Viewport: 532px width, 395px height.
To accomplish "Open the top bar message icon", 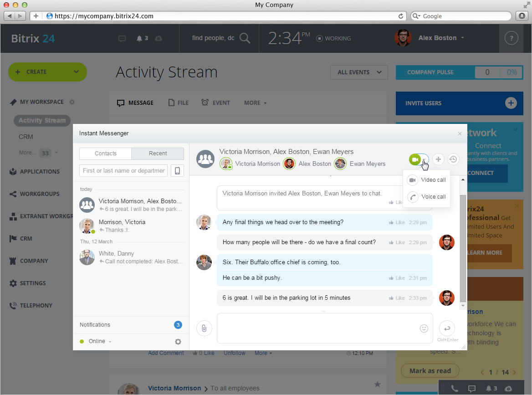I will pyautogui.click(x=122, y=38).
